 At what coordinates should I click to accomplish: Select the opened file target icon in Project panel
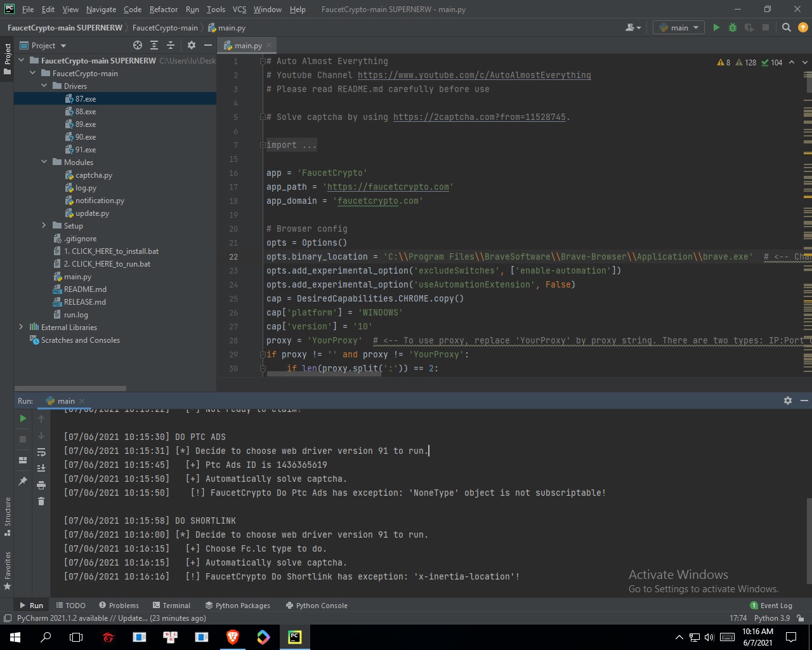(138, 45)
